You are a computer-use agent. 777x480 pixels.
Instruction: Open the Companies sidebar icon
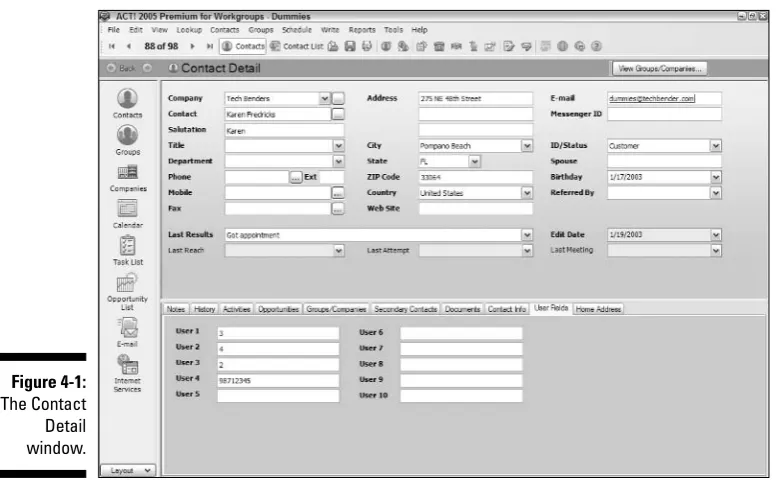click(128, 178)
